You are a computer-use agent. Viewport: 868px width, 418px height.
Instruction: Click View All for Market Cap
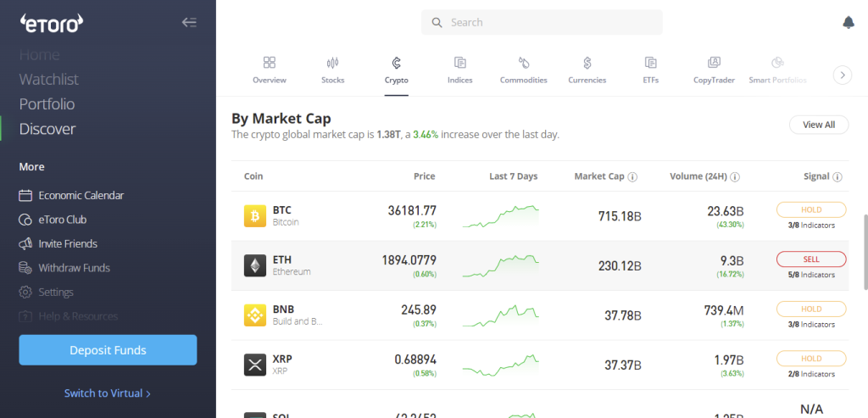click(819, 125)
